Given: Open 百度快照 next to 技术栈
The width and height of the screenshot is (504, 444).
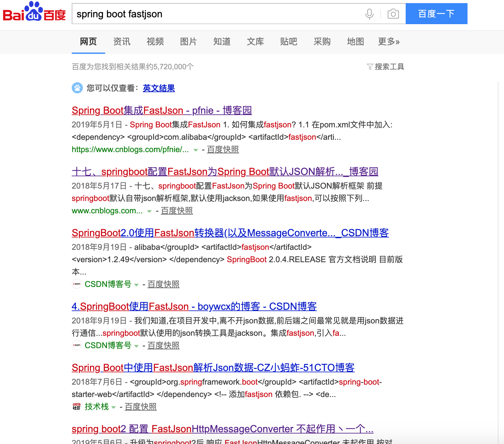Looking at the screenshot, I should click(141, 407).
